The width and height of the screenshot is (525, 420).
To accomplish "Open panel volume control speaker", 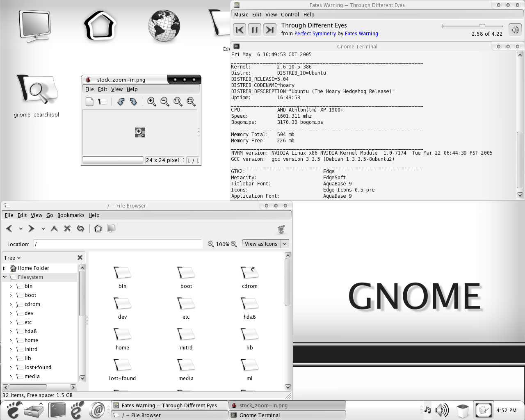I will pyautogui.click(x=442, y=410).
